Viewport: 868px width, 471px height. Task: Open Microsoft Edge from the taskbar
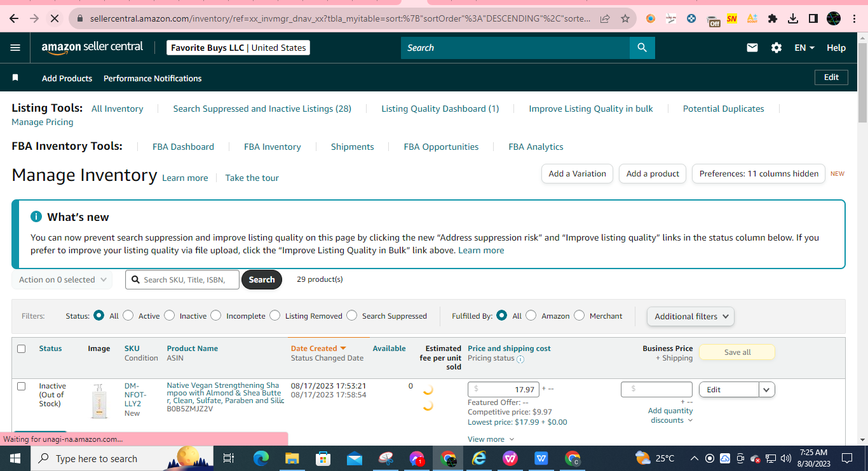click(261, 458)
